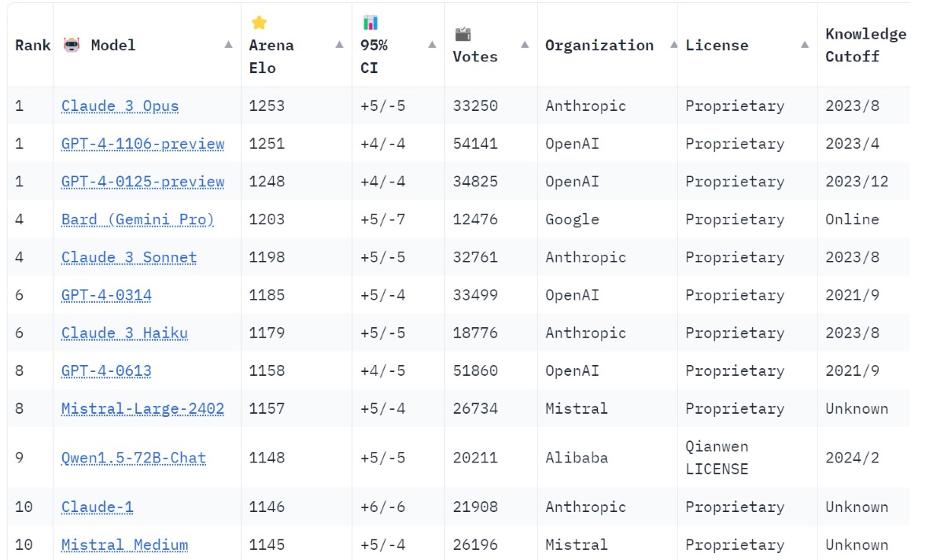Click the Knowledge Cutoff column header
The image size is (944, 560).
[x=865, y=46]
